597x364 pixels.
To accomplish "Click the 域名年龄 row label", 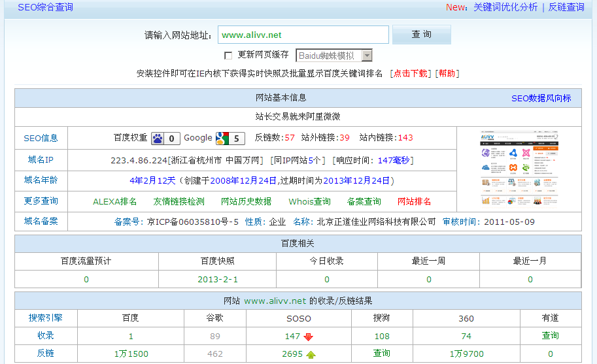I will [41, 180].
